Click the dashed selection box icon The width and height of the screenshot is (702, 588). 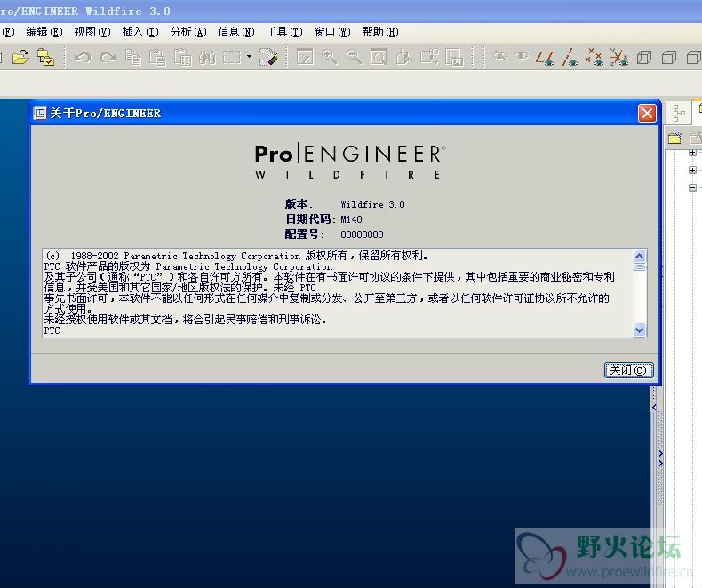click(x=232, y=57)
